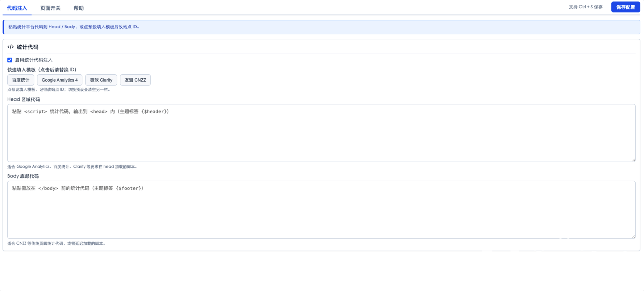The height and width of the screenshot is (291, 644).
Task: Insert the Google Analytics 4 template
Action: tap(60, 80)
